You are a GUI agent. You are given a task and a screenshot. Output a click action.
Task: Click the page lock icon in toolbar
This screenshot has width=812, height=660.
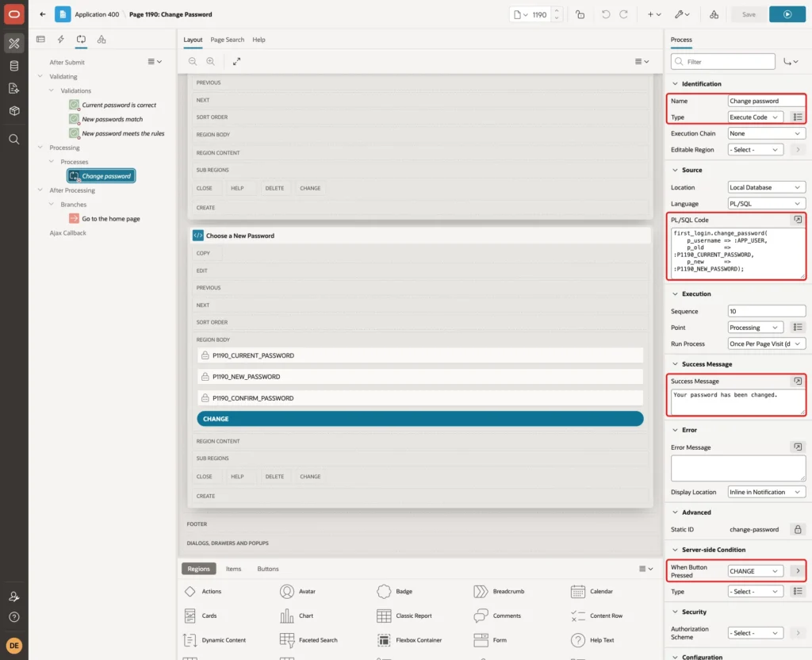tap(580, 14)
